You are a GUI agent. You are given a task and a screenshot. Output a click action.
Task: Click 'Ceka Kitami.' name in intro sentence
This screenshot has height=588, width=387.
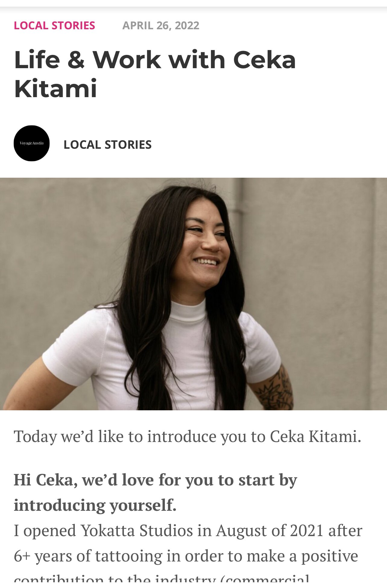(x=315, y=436)
